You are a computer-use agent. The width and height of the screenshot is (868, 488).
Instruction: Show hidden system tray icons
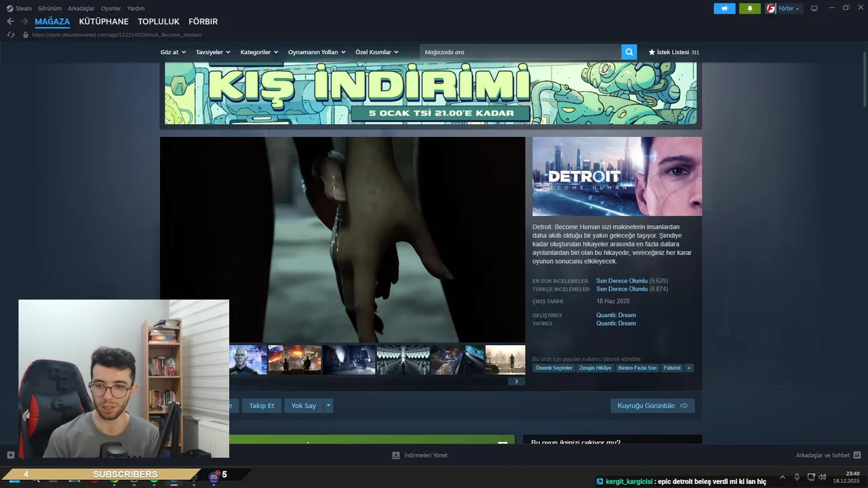click(782, 477)
